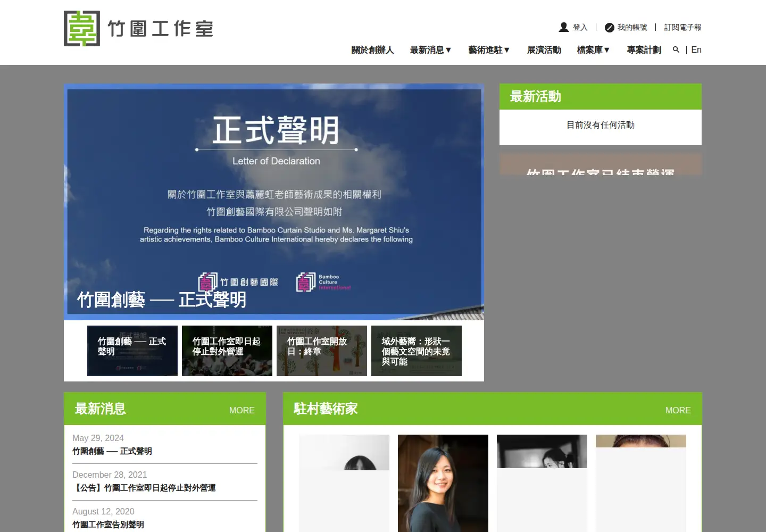Subscribe via the 訂閱電子報 link
This screenshot has height=532, width=766.
pos(682,27)
